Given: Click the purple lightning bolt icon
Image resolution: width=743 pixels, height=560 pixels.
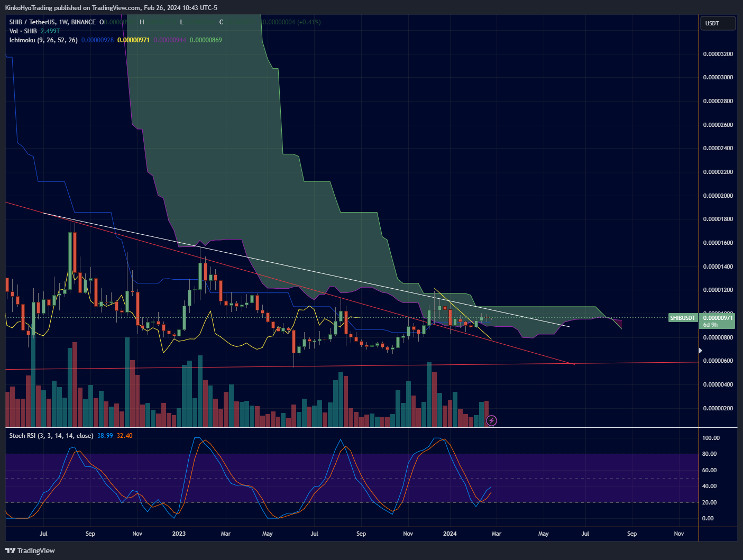Looking at the screenshot, I should coord(491,421).
